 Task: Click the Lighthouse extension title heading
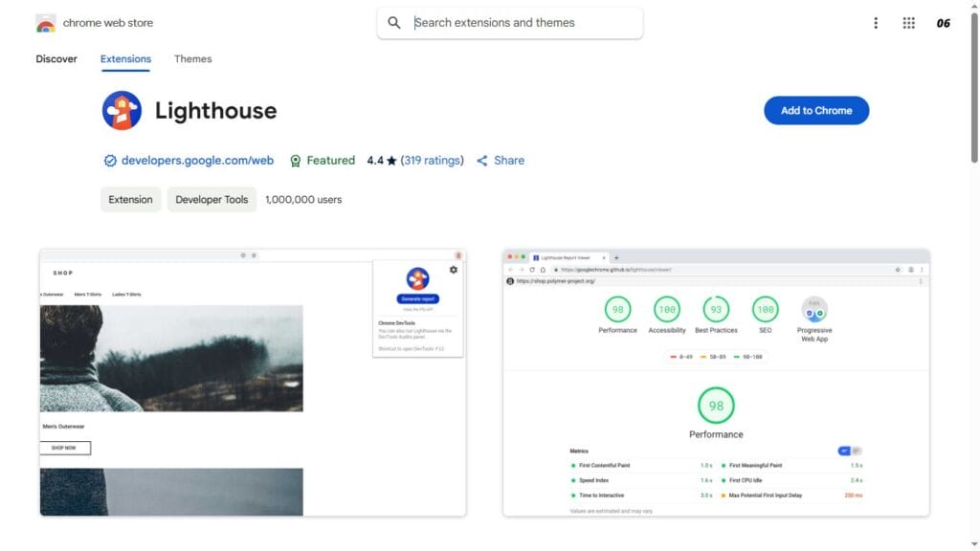click(x=216, y=111)
